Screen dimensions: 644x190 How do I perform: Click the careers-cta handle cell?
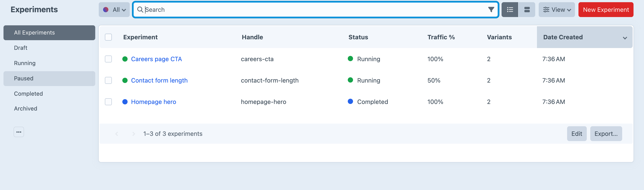[257, 59]
